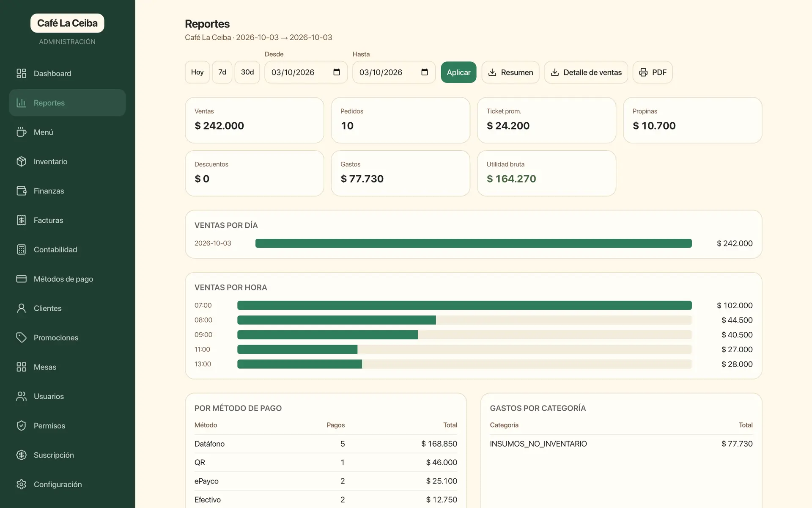Click the Inventario box icon
812x508 pixels.
click(x=21, y=161)
